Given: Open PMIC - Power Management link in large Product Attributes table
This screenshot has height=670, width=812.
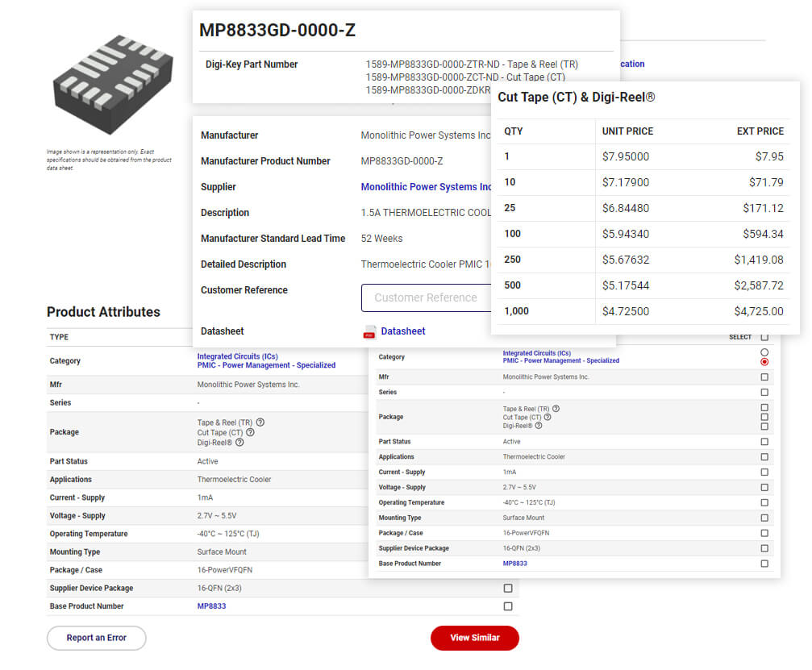Looking at the screenshot, I should click(x=266, y=365).
